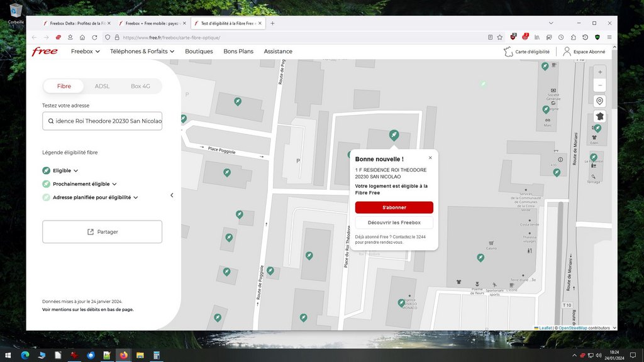
Task: Click Voir mentions sur les débits link
Action: pyautogui.click(x=87, y=309)
